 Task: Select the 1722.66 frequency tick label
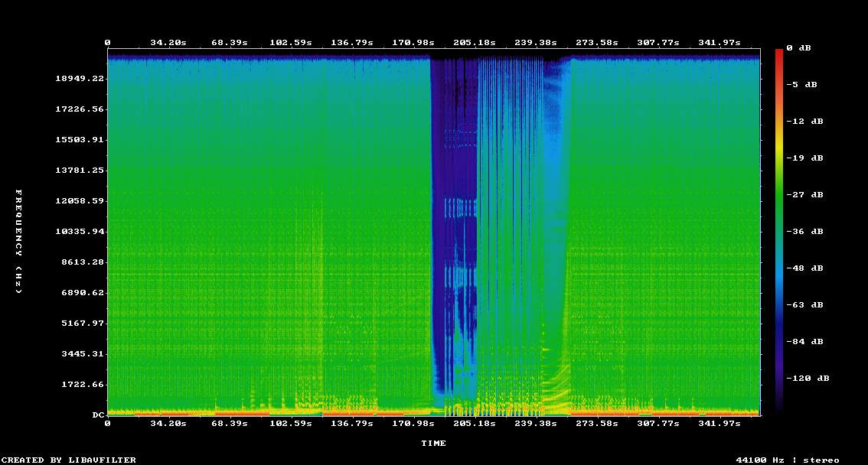[x=83, y=385]
